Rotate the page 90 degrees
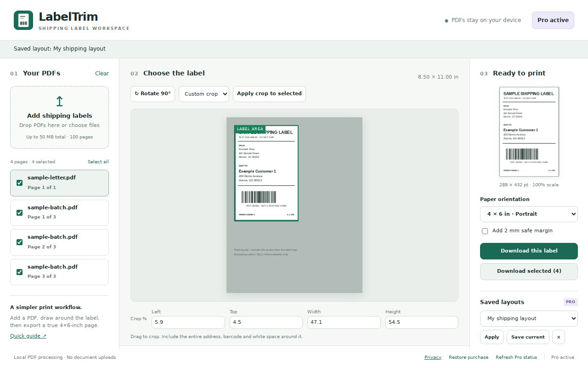The width and height of the screenshot is (588, 368). point(153,94)
